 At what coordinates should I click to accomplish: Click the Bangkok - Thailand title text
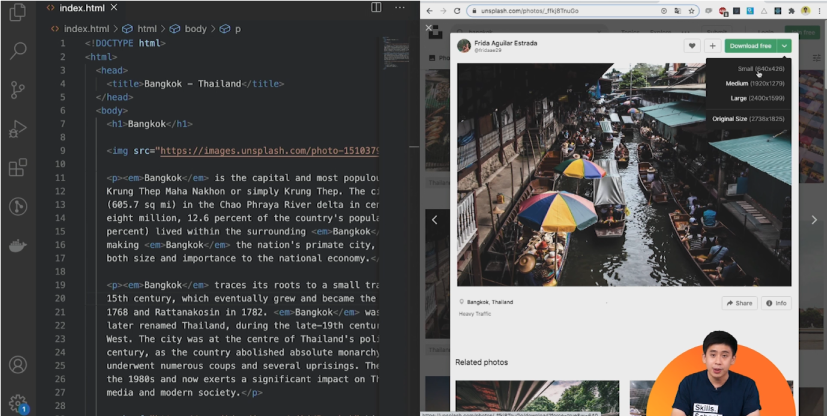point(193,84)
